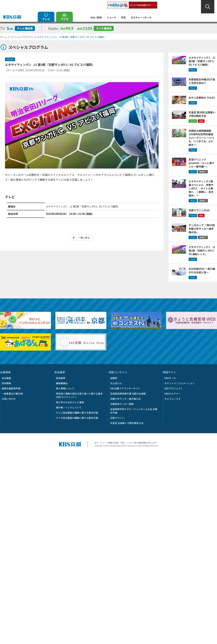217x644 pixels.
Task: Open 京都高校サッカー情報 footer link
Action: 122,404
